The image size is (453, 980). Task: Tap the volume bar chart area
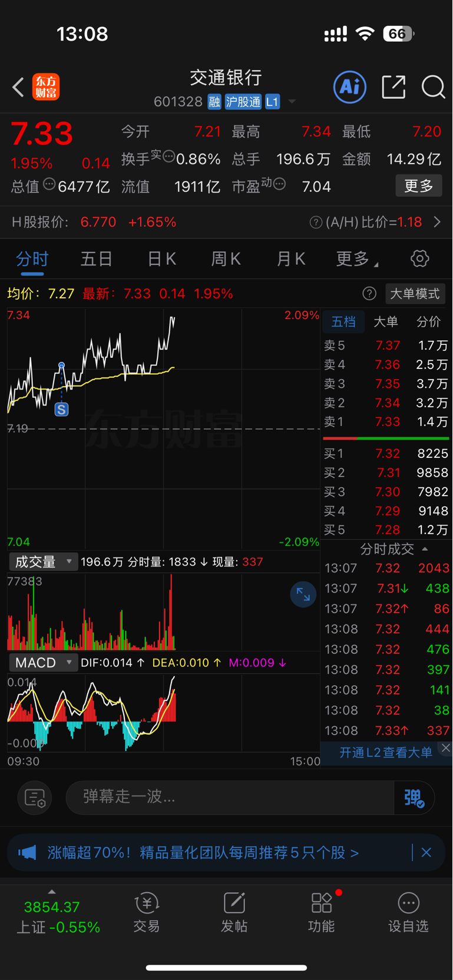(x=163, y=612)
